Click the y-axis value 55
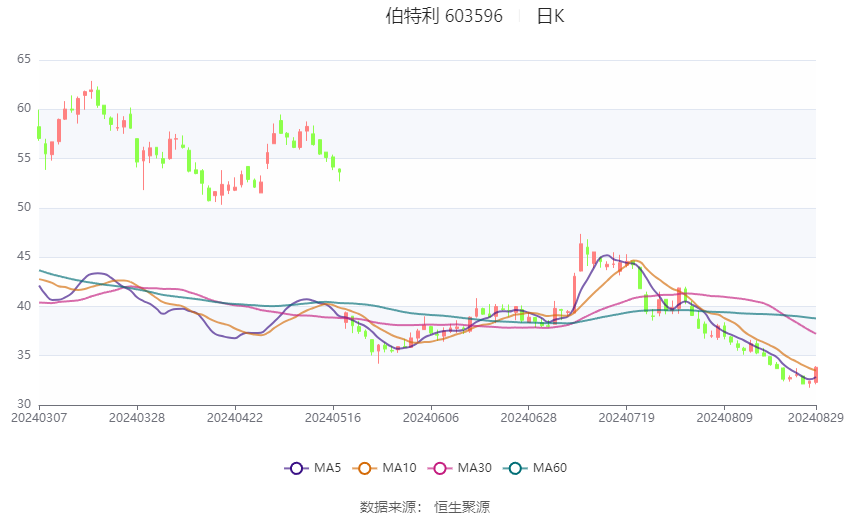The width and height of the screenshot is (850, 517). tap(24, 158)
